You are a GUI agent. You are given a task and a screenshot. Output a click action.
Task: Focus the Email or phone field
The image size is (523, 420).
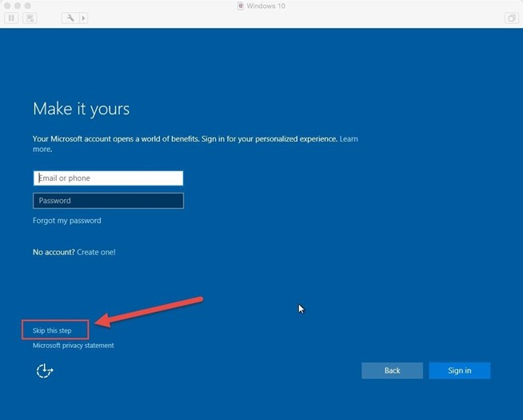[108, 178]
